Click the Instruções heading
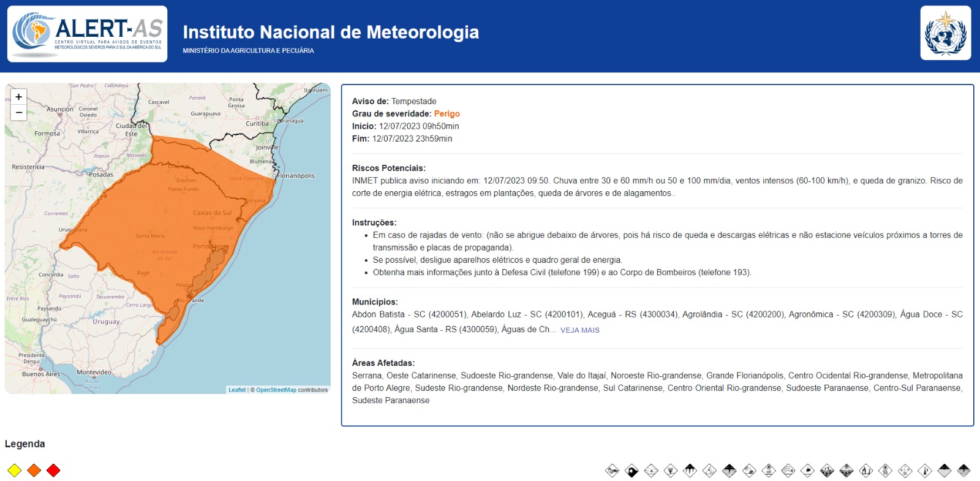This screenshot has height=481, width=980. coord(374,222)
